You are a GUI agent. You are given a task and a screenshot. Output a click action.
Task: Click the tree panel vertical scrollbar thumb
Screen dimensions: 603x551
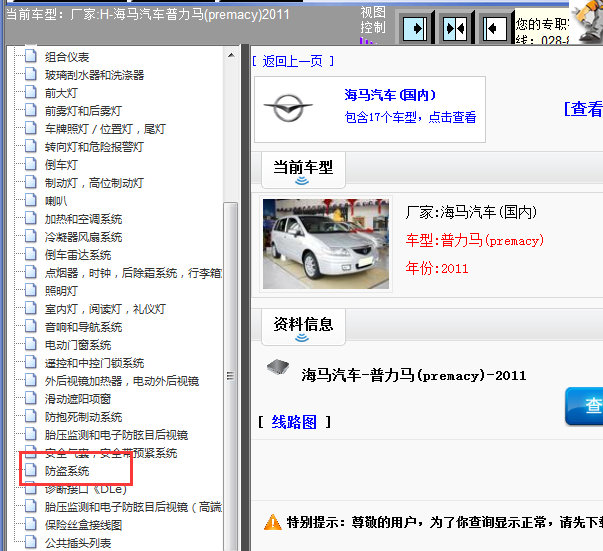(x=231, y=376)
